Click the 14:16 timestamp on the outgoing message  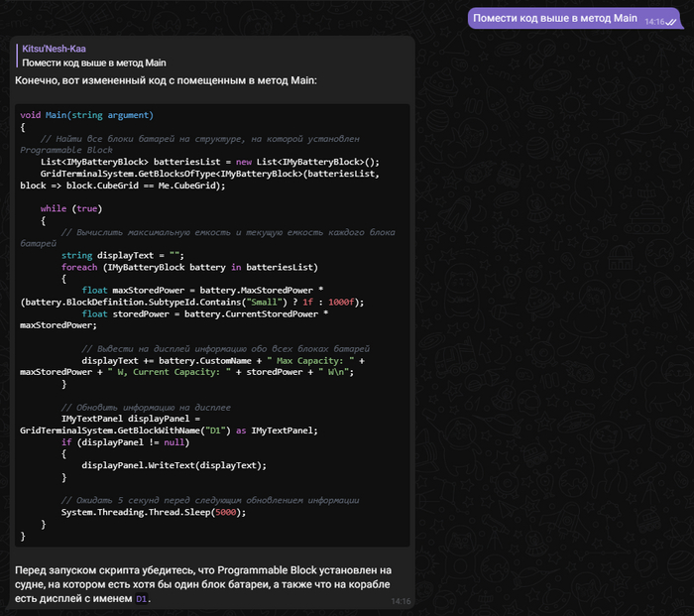(x=653, y=21)
